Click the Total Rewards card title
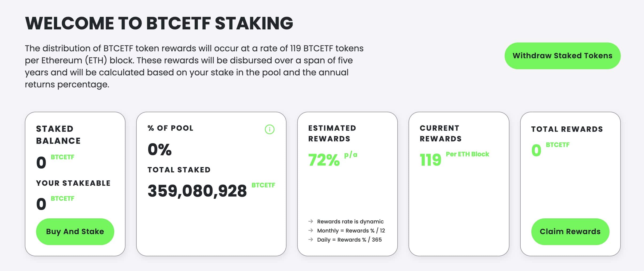 (x=567, y=129)
